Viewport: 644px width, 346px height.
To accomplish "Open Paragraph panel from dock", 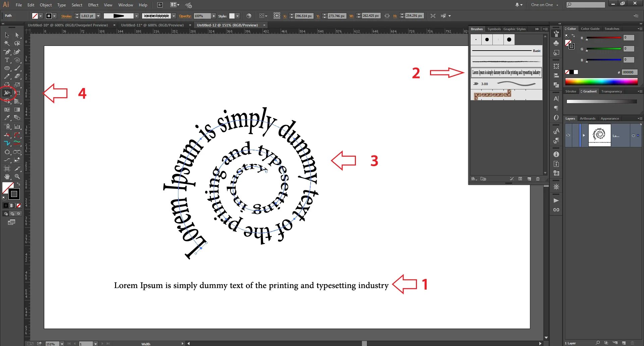I will coord(556,108).
